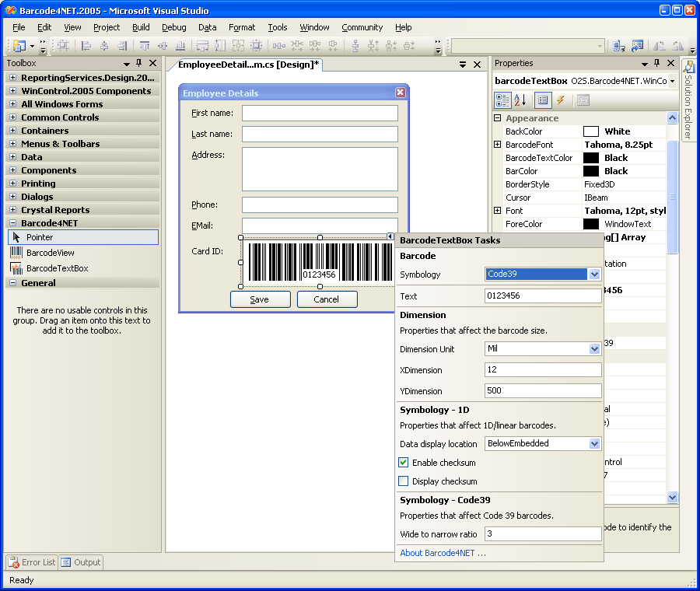This screenshot has height=591, width=700.
Task: Click the Properties button icon in Properties panel
Action: pos(543,100)
